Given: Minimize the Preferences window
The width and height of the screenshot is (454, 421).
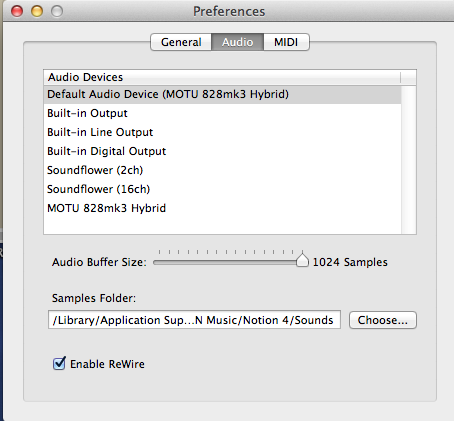Looking at the screenshot, I should [x=37, y=11].
